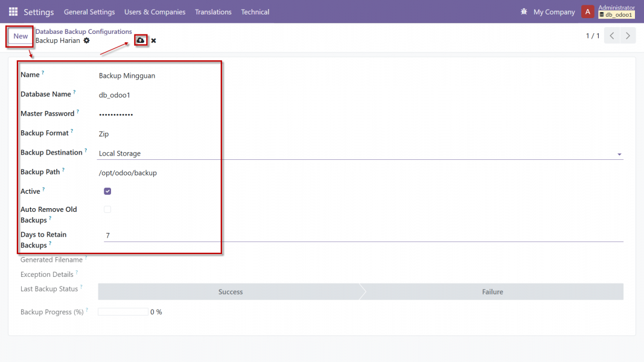Screen dimensions: 644x362
Task: Click the Backup Progress bar
Action: 123,312
